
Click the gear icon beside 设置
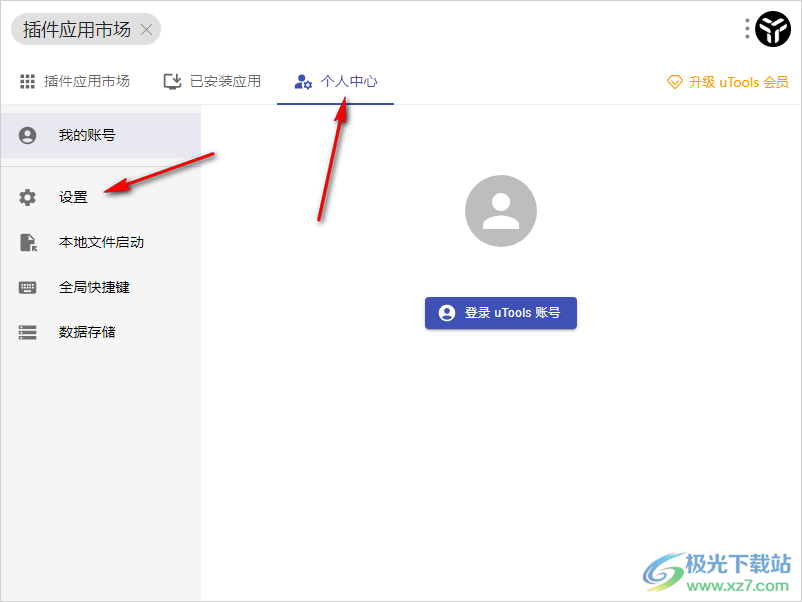pos(28,197)
